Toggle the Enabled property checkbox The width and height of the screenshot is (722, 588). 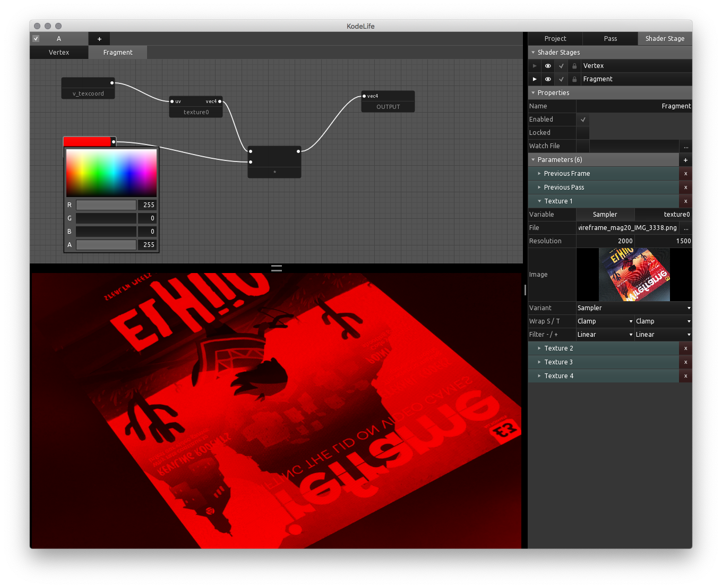coord(583,120)
